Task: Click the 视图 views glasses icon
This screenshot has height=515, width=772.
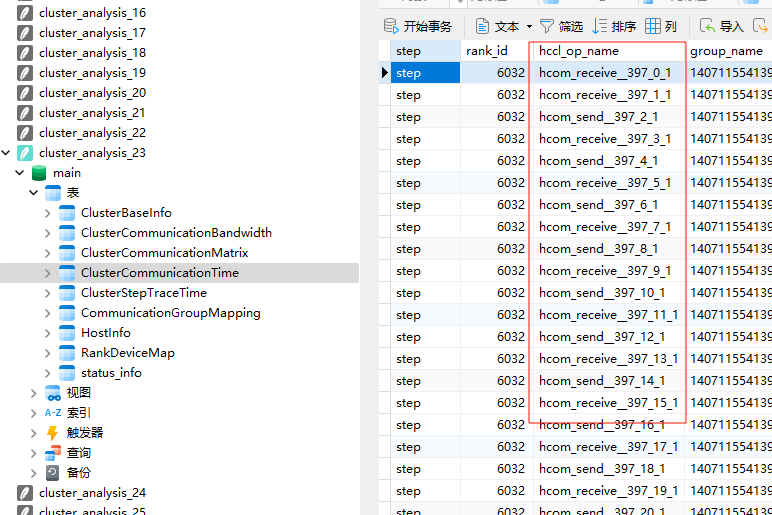Action: pos(53,393)
